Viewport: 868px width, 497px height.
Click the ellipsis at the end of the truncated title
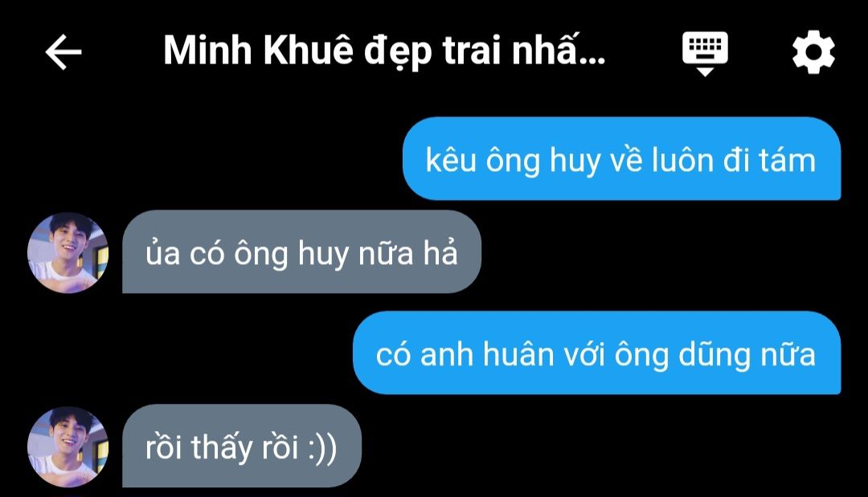tap(595, 59)
